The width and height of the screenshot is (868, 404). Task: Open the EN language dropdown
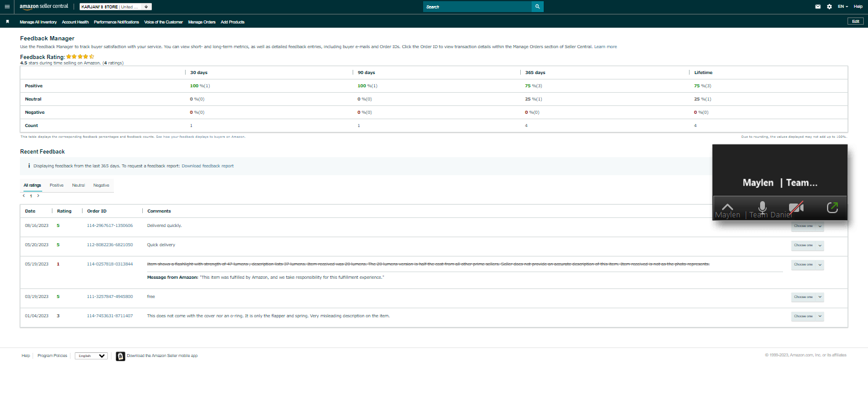(x=843, y=7)
